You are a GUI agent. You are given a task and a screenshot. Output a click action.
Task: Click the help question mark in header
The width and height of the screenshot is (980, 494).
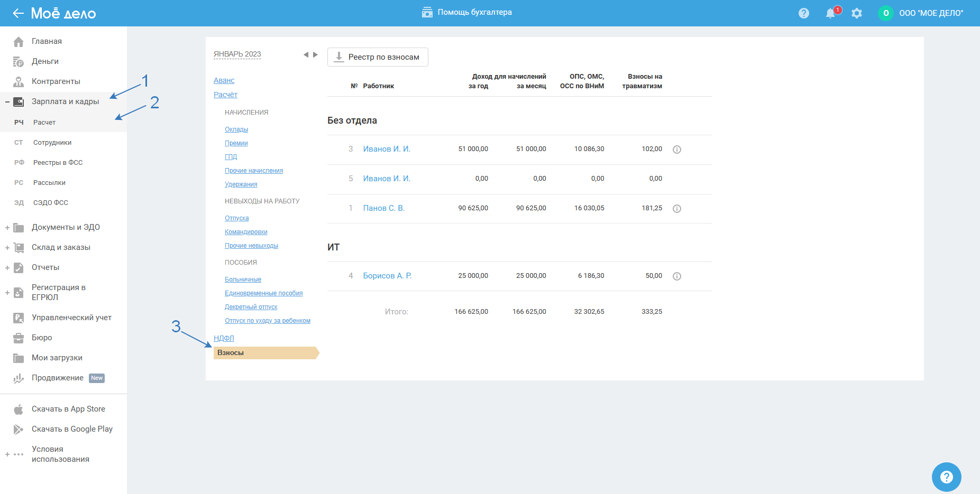(x=804, y=13)
